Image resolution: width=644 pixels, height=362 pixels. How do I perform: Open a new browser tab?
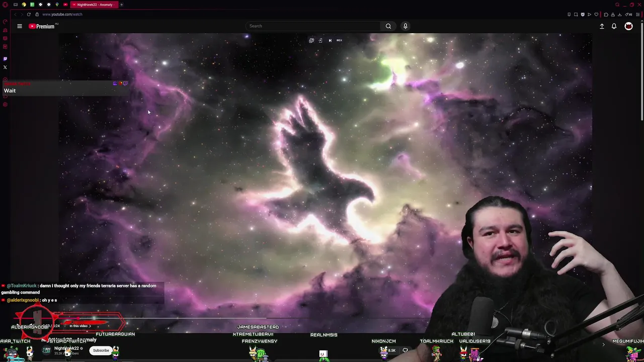pos(121,5)
